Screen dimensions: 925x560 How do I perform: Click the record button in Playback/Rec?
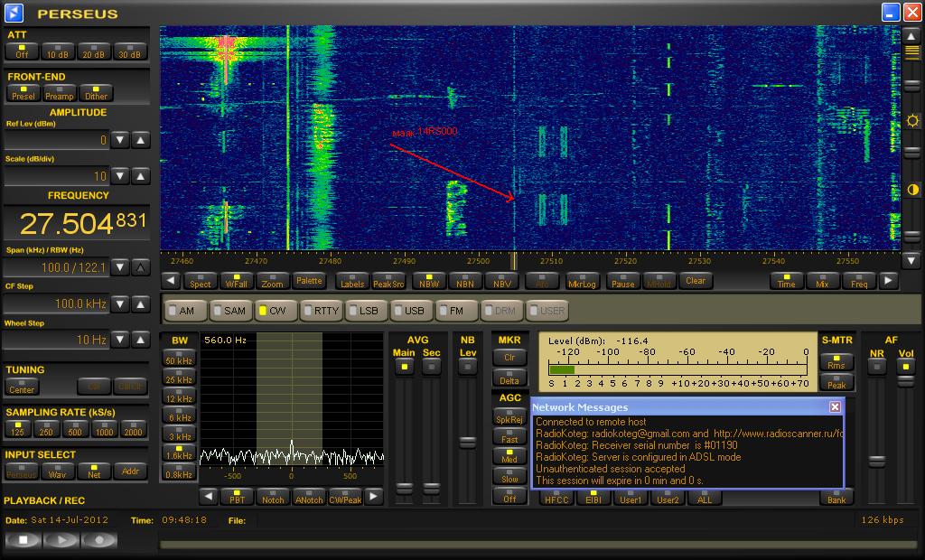coord(98,539)
